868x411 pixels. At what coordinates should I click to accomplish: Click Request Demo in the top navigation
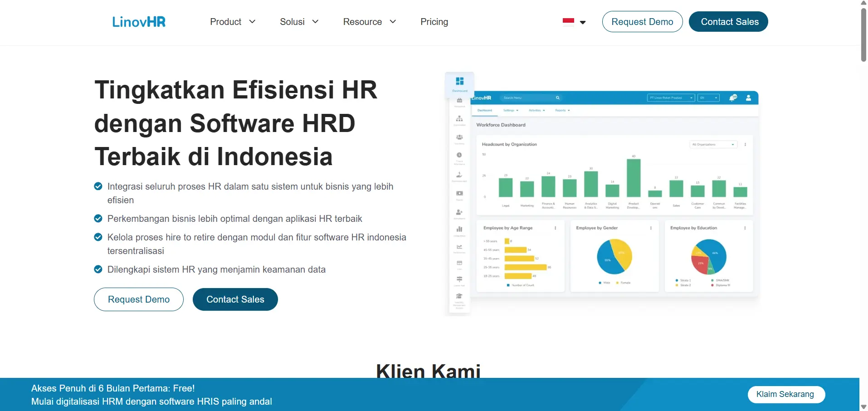point(642,22)
